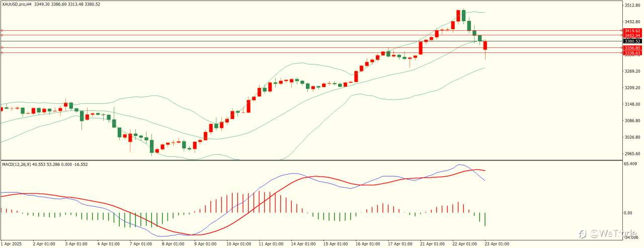This screenshot has height=248, width=644.
Task: Click the 2965.60 price axis label
Action: tap(632, 154)
